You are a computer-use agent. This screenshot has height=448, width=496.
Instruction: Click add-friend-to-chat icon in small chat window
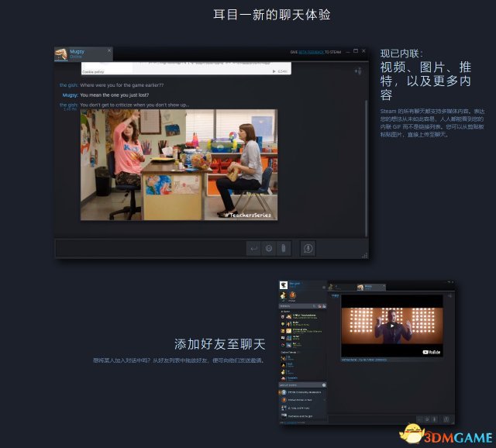(x=449, y=296)
